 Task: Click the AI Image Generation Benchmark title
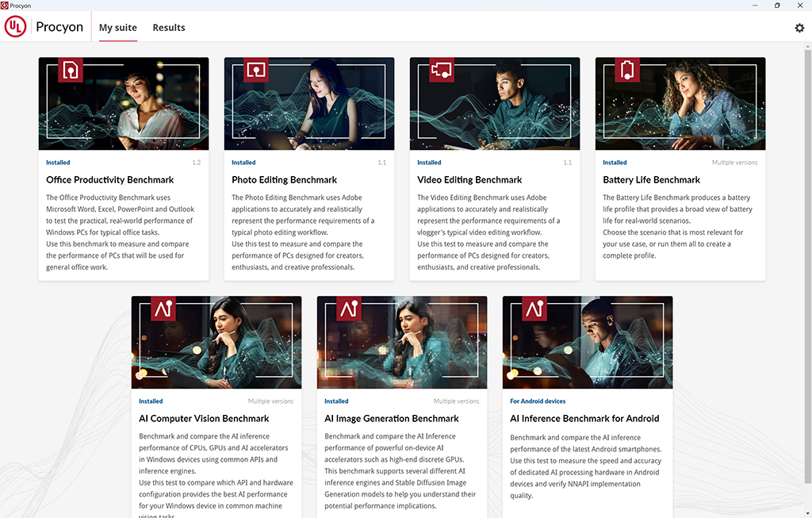pyautogui.click(x=392, y=419)
